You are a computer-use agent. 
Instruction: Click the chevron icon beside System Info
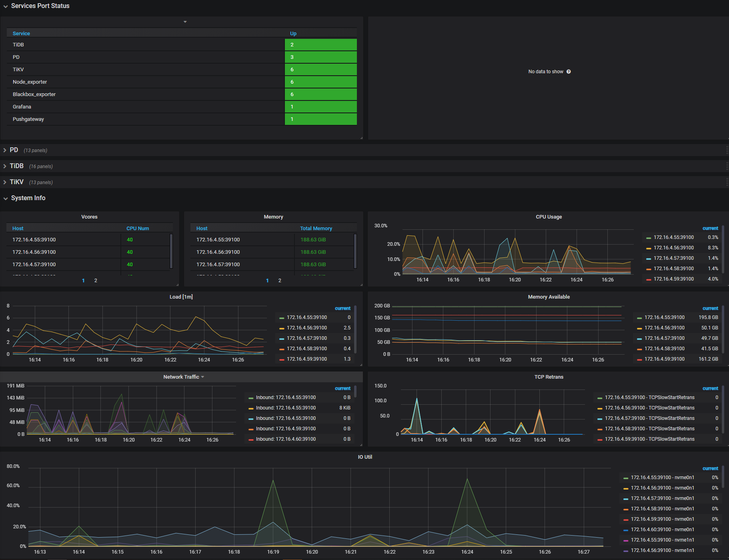tap(5, 199)
